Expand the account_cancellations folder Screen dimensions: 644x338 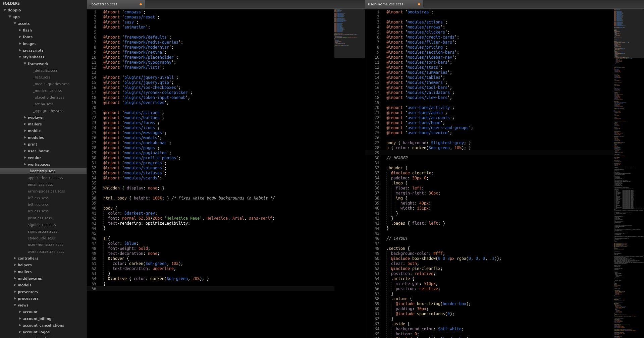(x=20, y=325)
